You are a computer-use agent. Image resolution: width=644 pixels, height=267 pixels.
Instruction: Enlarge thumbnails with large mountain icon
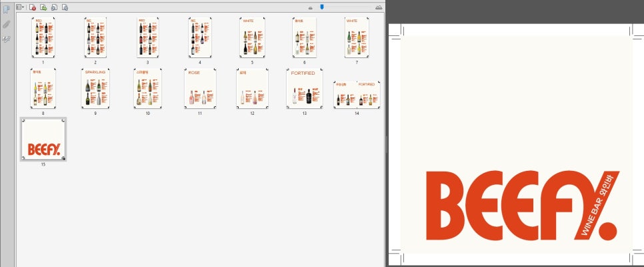point(379,7)
